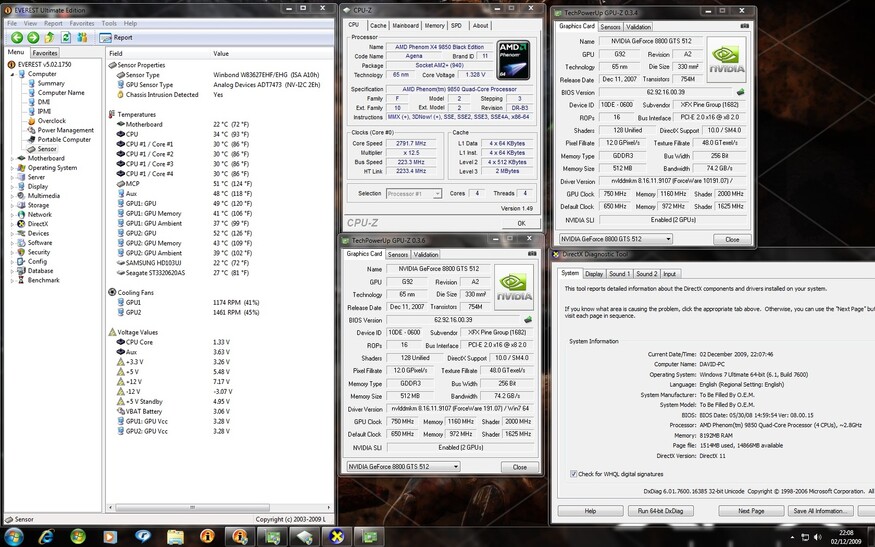Switch to the Mainboard tab in CPU-Z
This screenshot has height=547, width=875.
(x=405, y=26)
